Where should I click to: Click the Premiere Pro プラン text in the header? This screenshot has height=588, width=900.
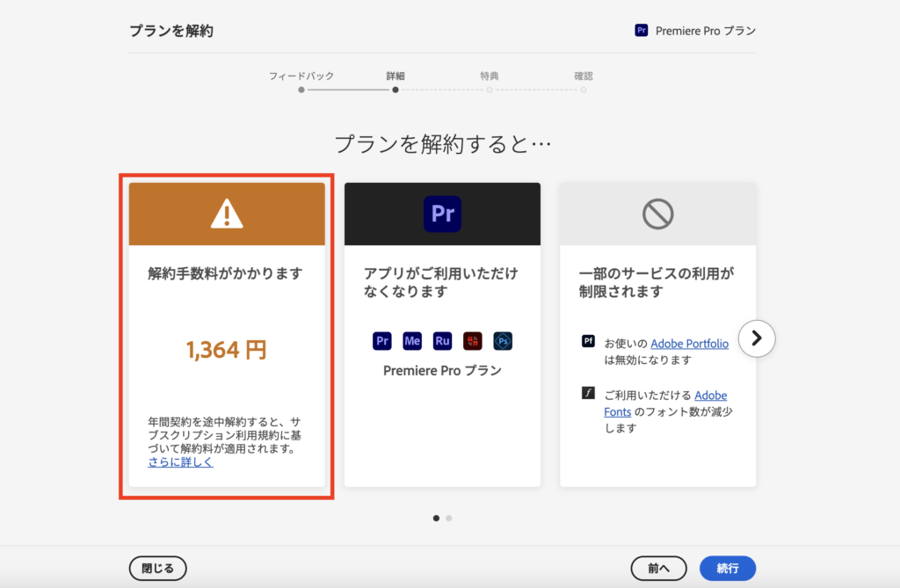[706, 31]
